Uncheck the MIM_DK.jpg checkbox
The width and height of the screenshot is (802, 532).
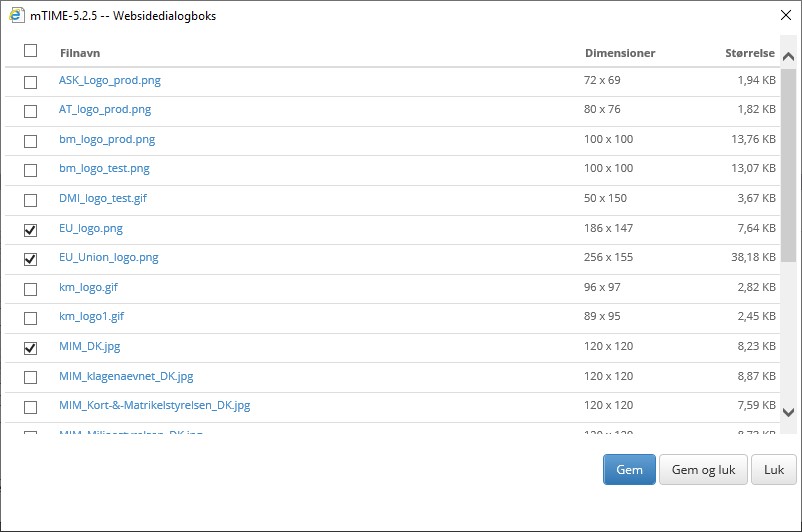[30, 348]
